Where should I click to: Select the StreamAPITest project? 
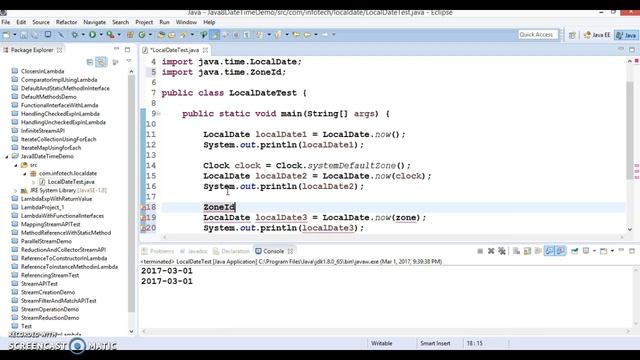39,284
